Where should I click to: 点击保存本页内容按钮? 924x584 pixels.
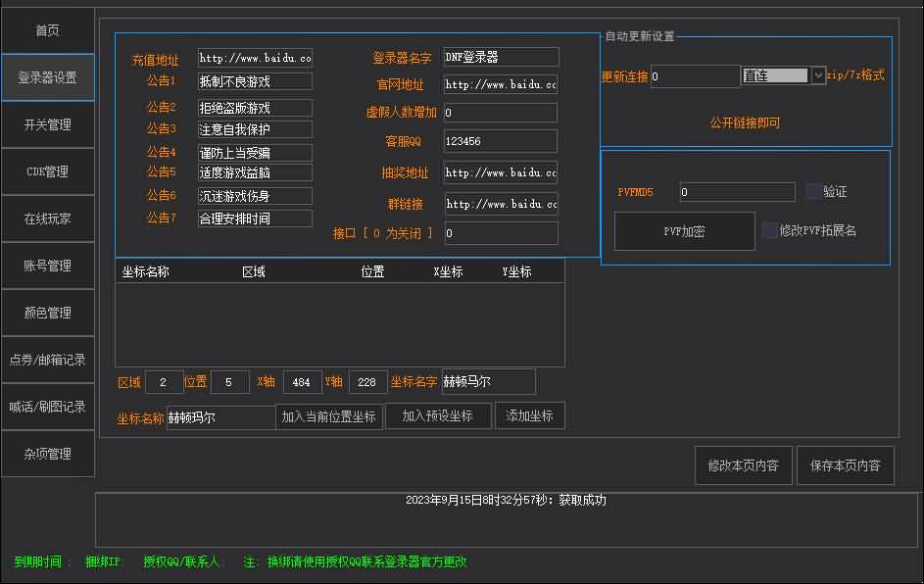(845, 465)
